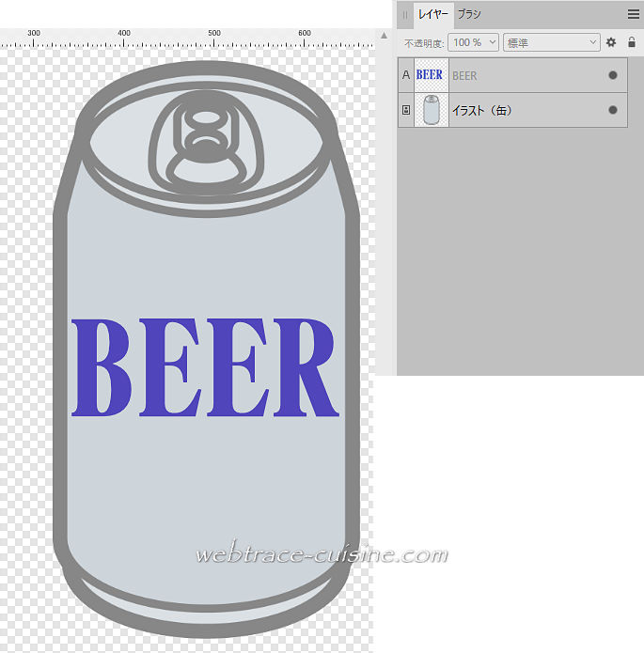Click the horizontal ruler at 500 mark
644x653 pixels.
[x=214, y=38]
